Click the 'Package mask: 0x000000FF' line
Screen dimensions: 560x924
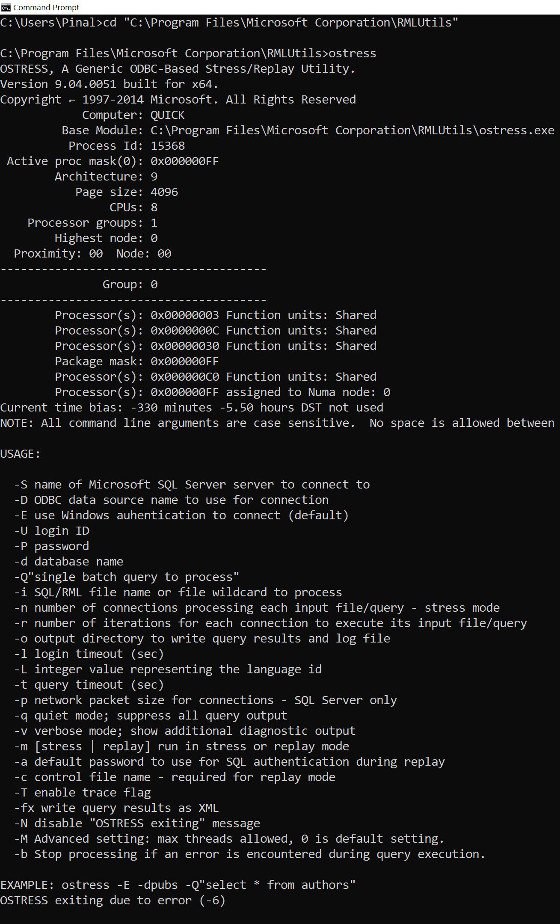pos(137,361)
